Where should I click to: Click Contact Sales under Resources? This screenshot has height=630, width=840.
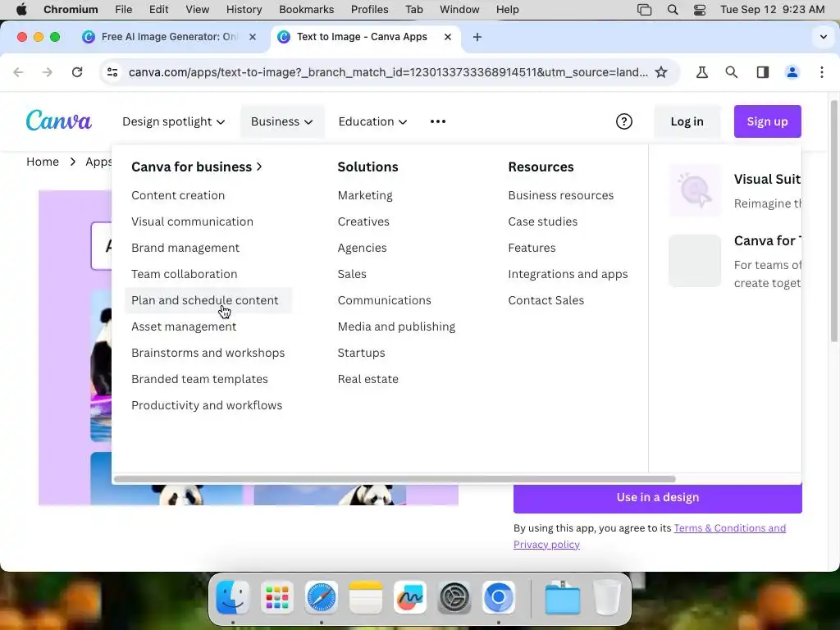click(x=546, y=300)
